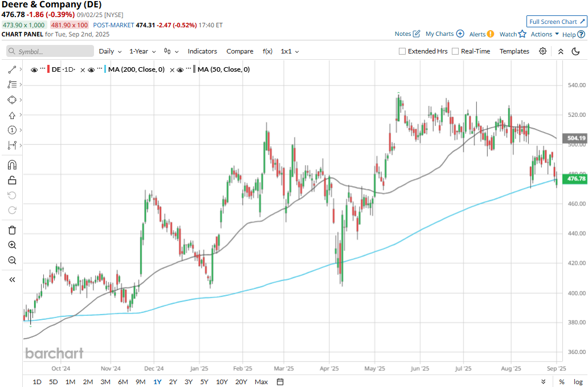Click the red DE series color swatch
Viewport: 588px width, 387px height.
[x=48, y=69]
